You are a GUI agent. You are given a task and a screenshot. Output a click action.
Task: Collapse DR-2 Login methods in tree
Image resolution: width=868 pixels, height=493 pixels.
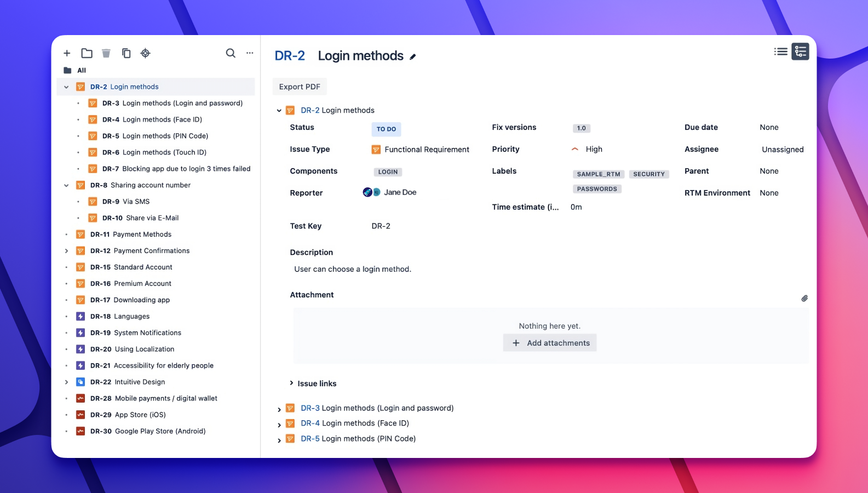pos(66,87)
